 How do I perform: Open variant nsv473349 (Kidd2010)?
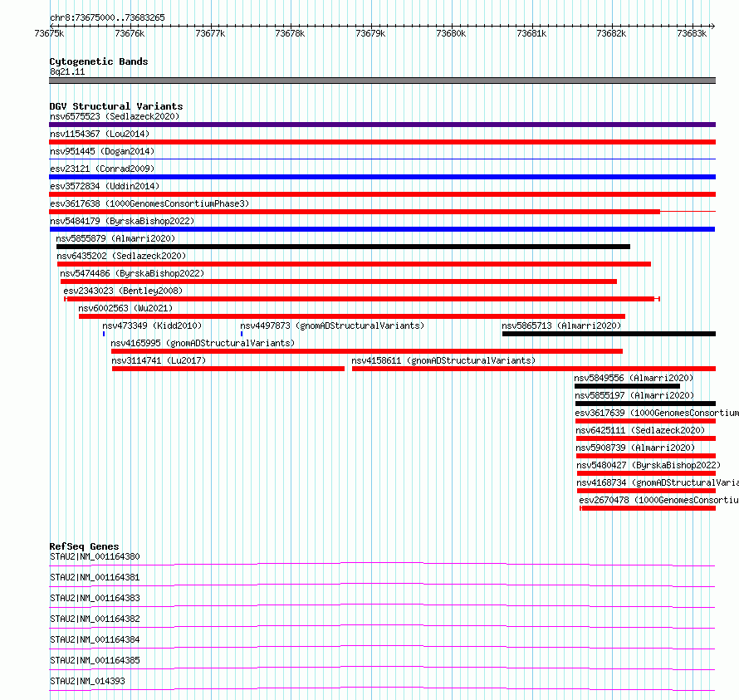pos(152,326)
